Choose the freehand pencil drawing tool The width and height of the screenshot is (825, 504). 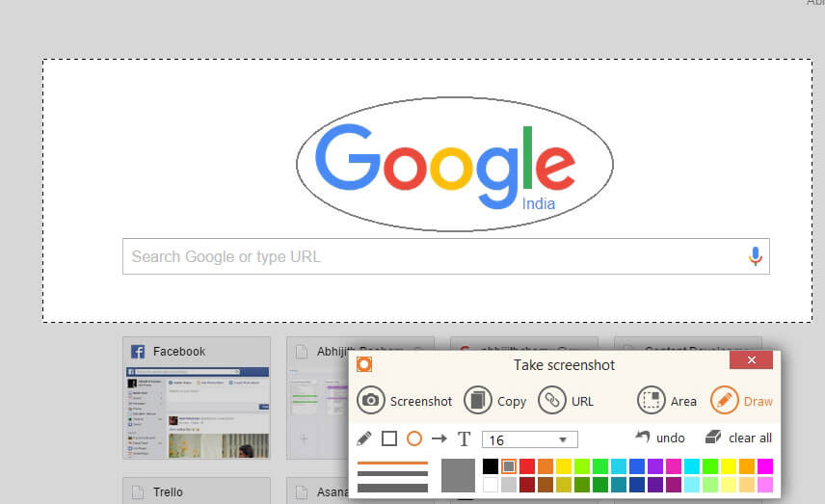364,438
